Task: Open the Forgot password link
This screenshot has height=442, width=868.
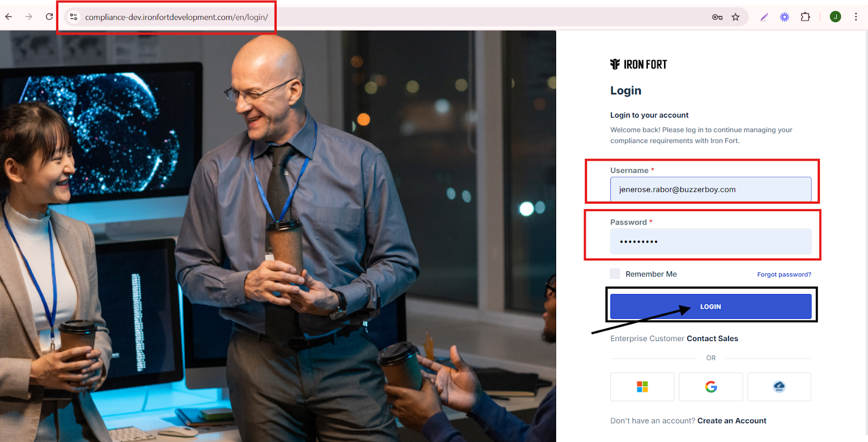Action: click(x=784, y=274)
